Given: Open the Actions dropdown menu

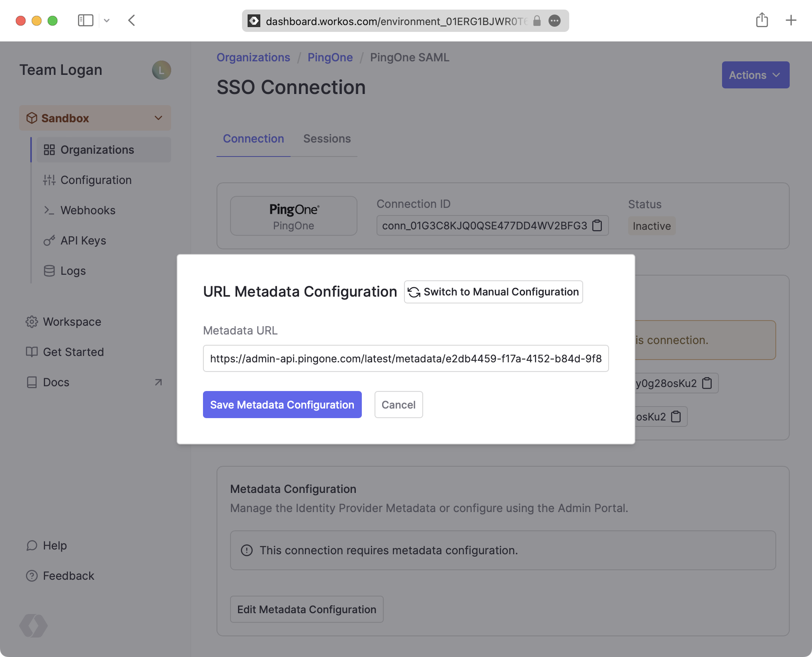Looking at the screenshot, I should (755, 75).
